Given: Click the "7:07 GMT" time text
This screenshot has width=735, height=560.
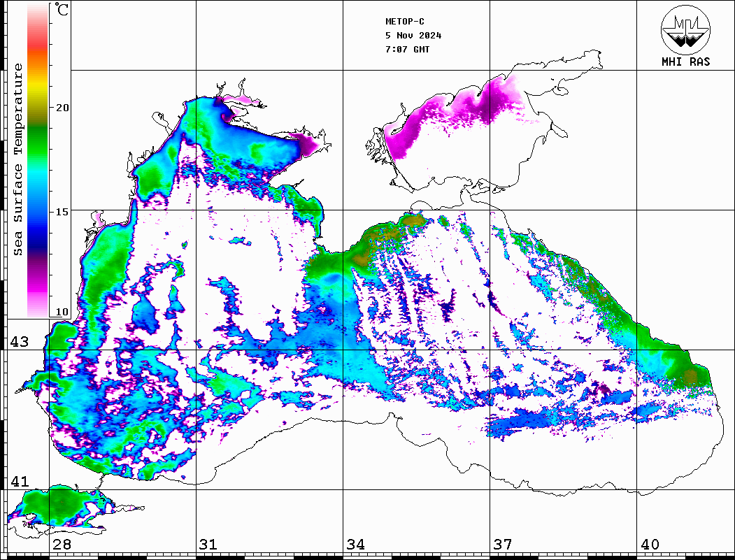Looking at the screenshot, I should pyautogui.click(x=407, y=49).
